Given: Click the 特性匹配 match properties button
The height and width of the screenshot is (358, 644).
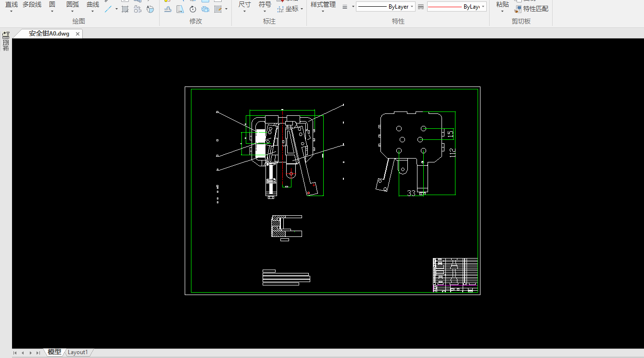Looking at the screenshot, I should click(531, 9).
